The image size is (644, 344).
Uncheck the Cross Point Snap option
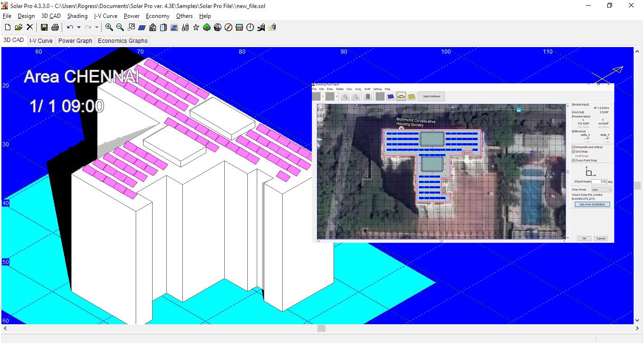tap(573, 160)
